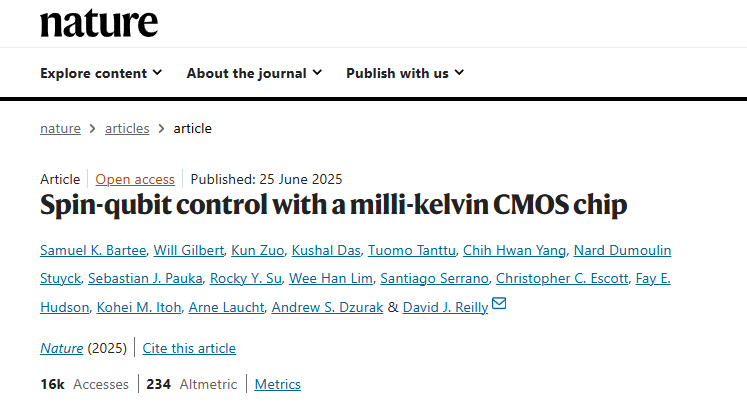Expand the Publish with us menu
Screen dimensions: 747x404
[x=405, y=73]
